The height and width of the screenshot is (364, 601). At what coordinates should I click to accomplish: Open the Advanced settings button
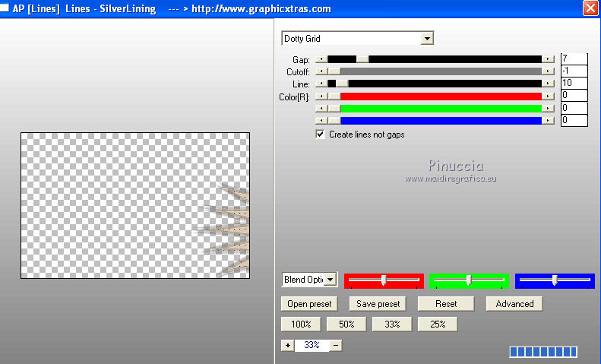(x=514, y=304)
